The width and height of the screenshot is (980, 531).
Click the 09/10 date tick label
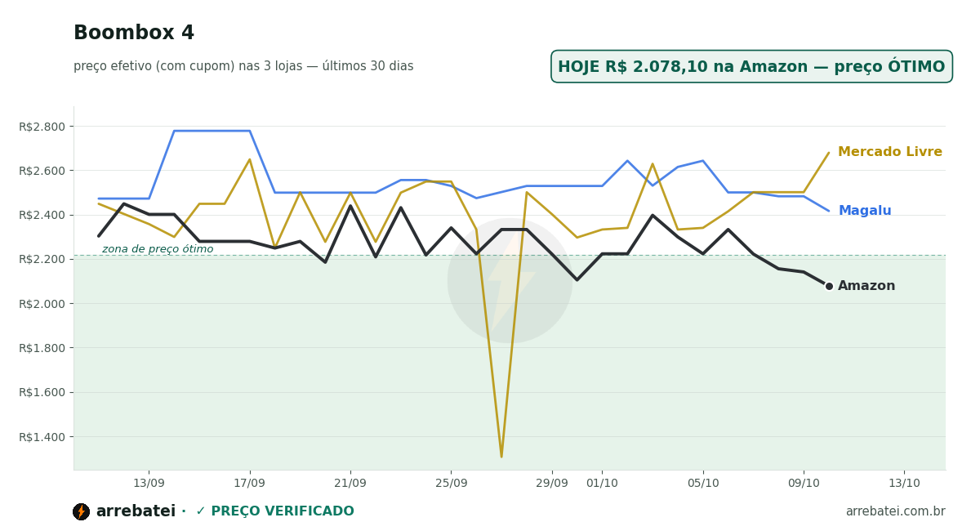point(804,484)
